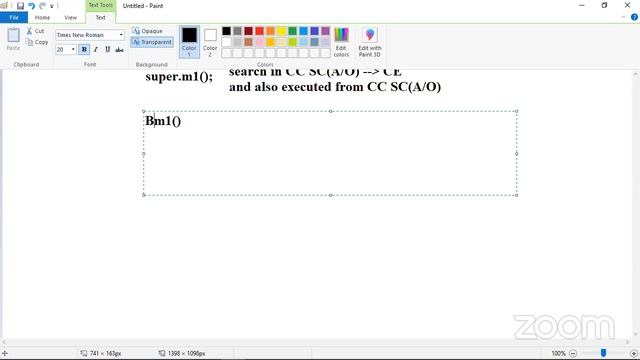Click the text box left-middle handle
This screenshot has height=360, width=640.
tap(144, 154)
